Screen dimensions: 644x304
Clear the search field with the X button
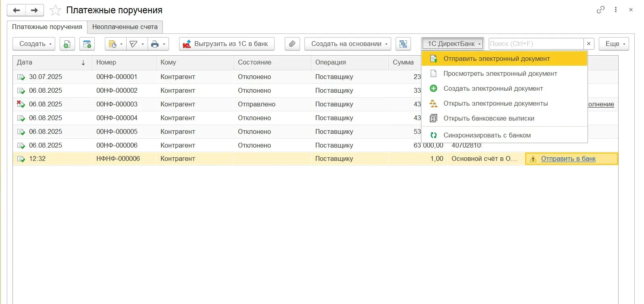pos(589,44)
